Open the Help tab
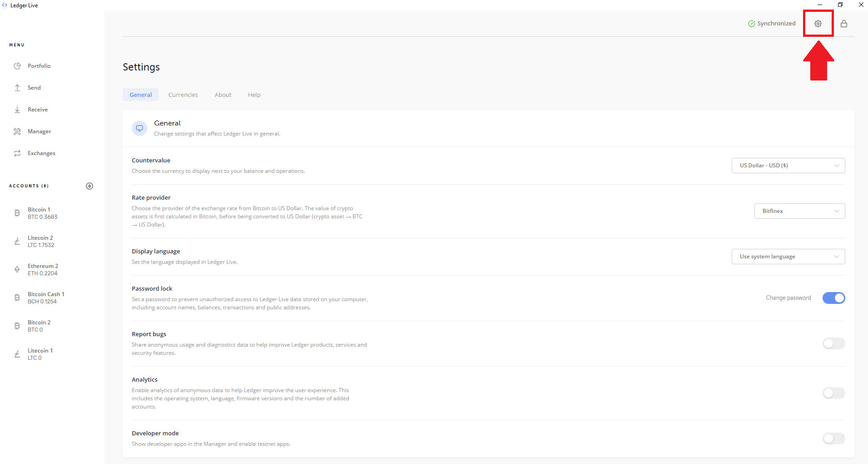Screen dimensions: 868x464 click(x=254, y=95)
